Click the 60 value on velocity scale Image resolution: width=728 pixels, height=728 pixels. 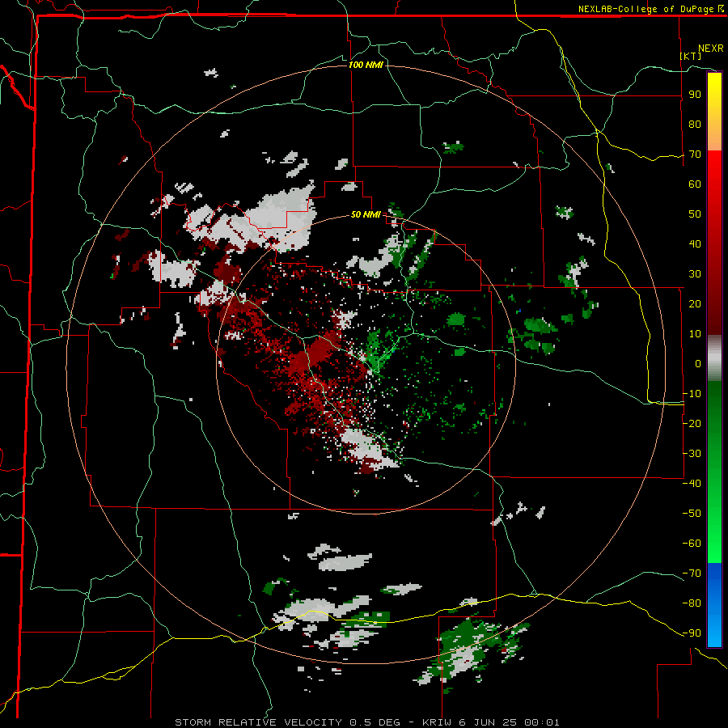pyautogui.click(x=695, y=184)
